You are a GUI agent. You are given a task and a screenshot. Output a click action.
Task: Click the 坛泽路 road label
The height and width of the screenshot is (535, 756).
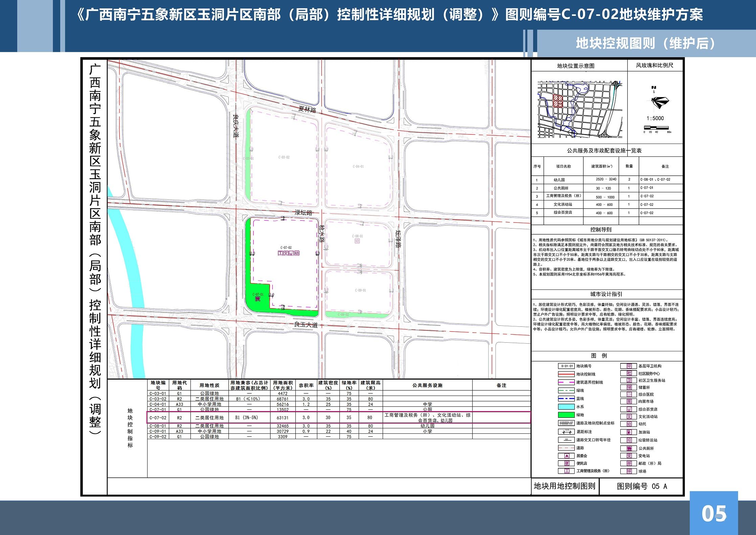pos(398,239)
